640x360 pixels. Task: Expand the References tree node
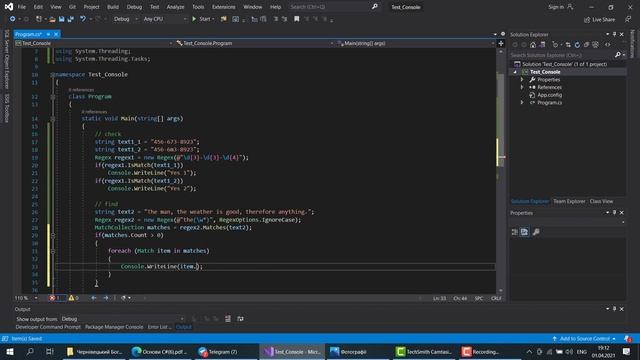pyautogui.click(x=522, y=88)
